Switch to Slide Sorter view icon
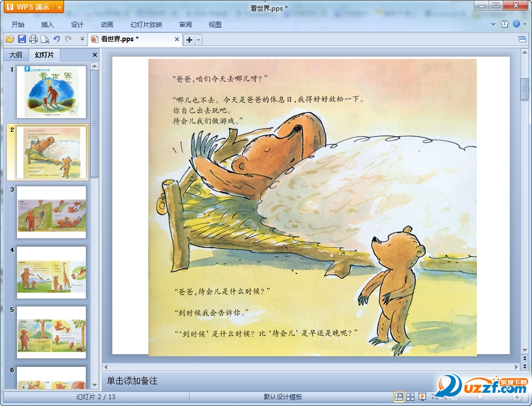The image size is (532, 406). tap(411, 397)
